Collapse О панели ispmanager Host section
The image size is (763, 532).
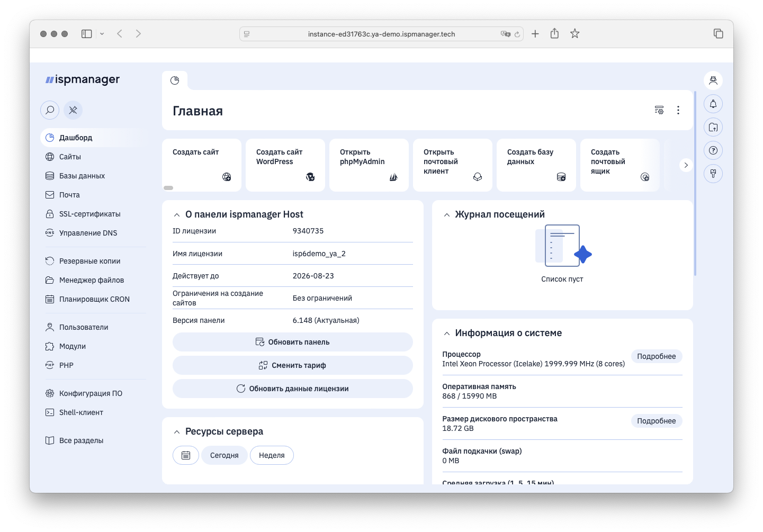click(177, 215)
